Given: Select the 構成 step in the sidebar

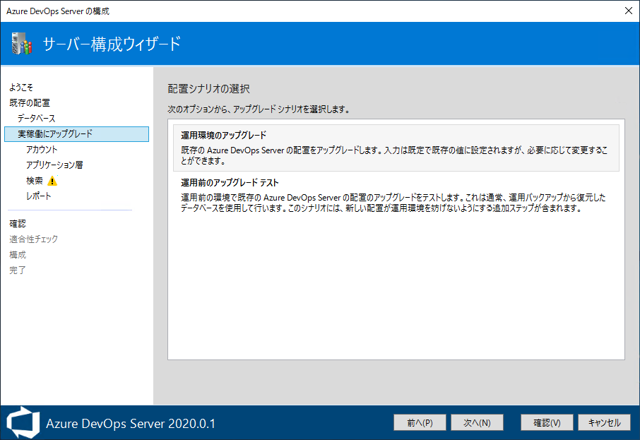Looking at the screenshot, I should click(18, 255).
